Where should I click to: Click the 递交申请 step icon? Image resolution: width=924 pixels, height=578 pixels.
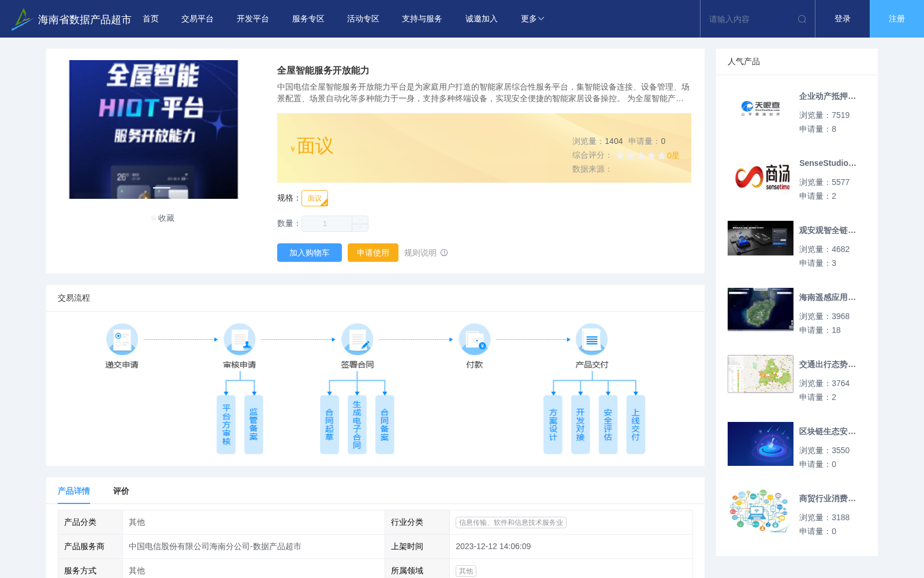pos(122,339)
